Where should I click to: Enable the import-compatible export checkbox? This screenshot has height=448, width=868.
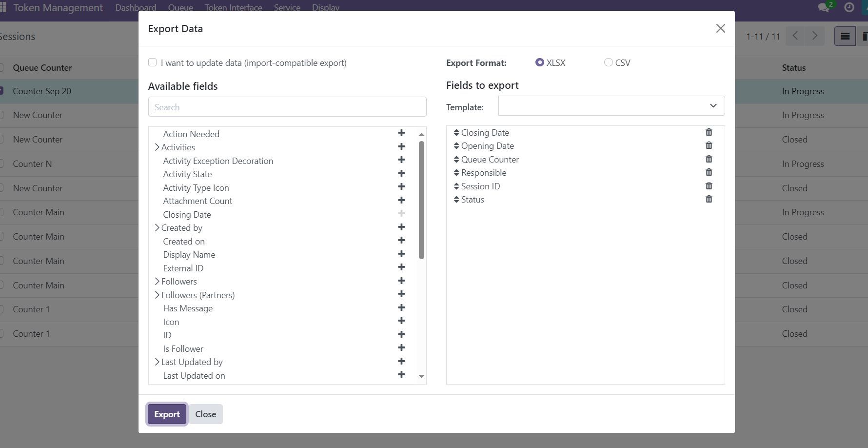(153, 62)
